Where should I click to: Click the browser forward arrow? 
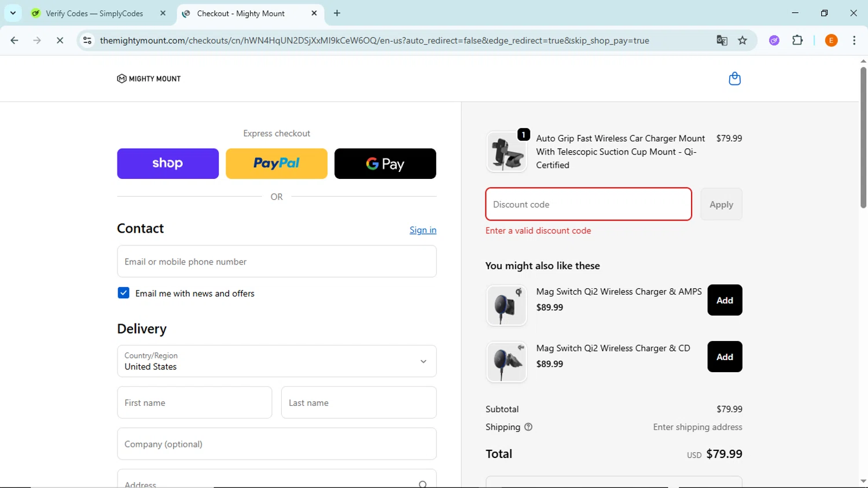(37, 41)
